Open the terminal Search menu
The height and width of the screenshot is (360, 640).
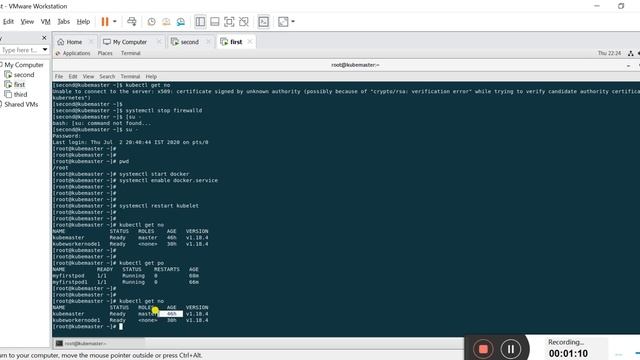(107, 76)
